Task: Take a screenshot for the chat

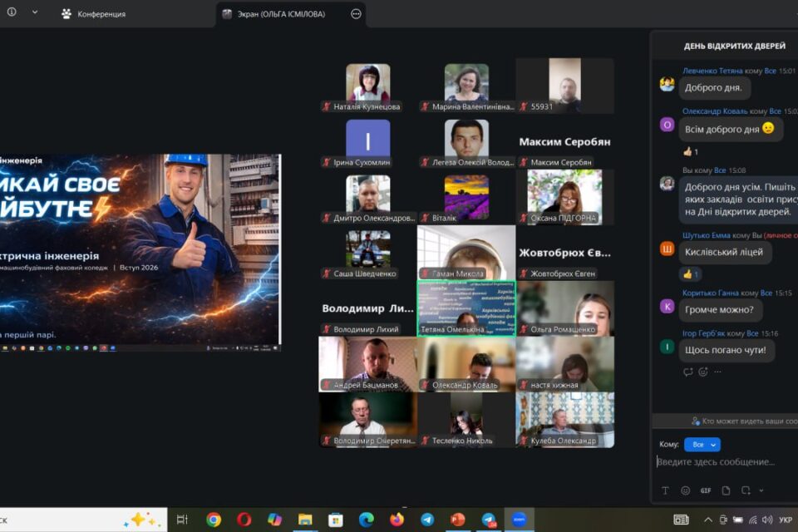Action: 746,490
